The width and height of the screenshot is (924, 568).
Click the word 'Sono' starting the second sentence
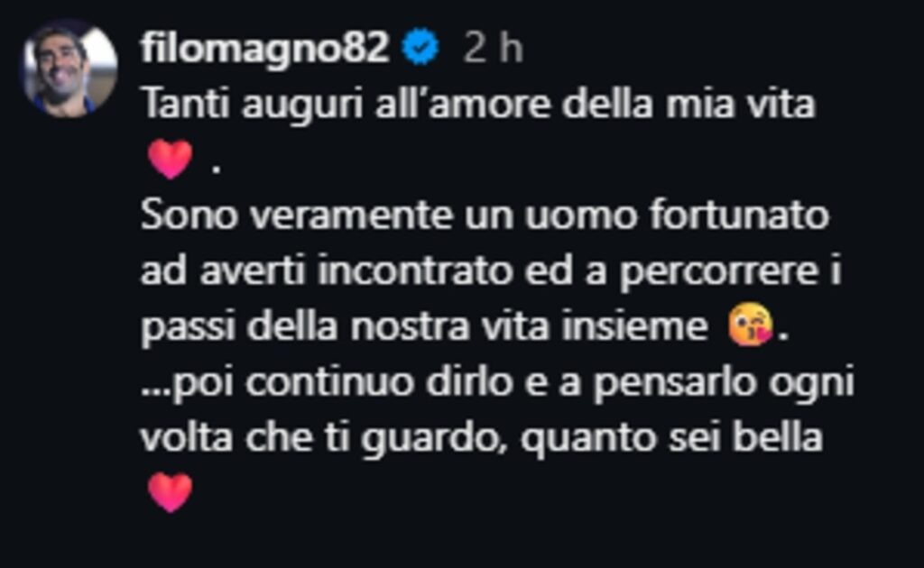tap(189, 215)
